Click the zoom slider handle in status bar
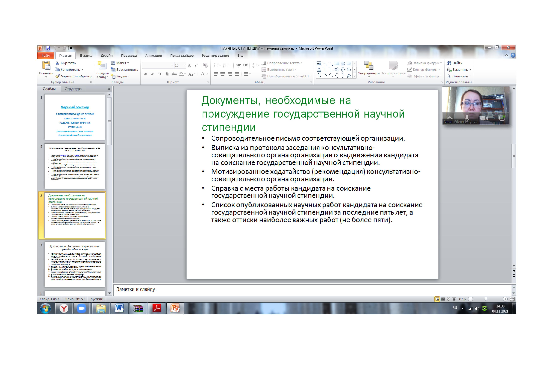Viewport: 554px width, 392px height. coord(486,299)
